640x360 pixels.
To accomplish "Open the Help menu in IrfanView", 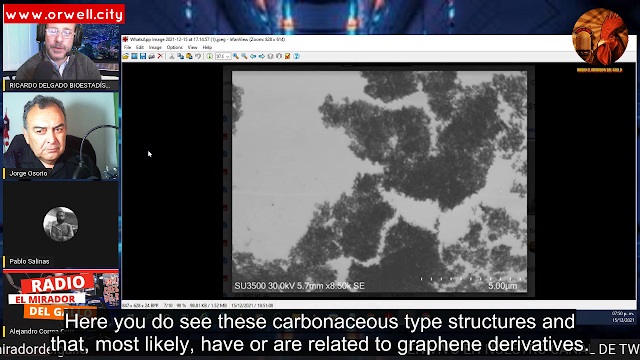I will [207, 47].
